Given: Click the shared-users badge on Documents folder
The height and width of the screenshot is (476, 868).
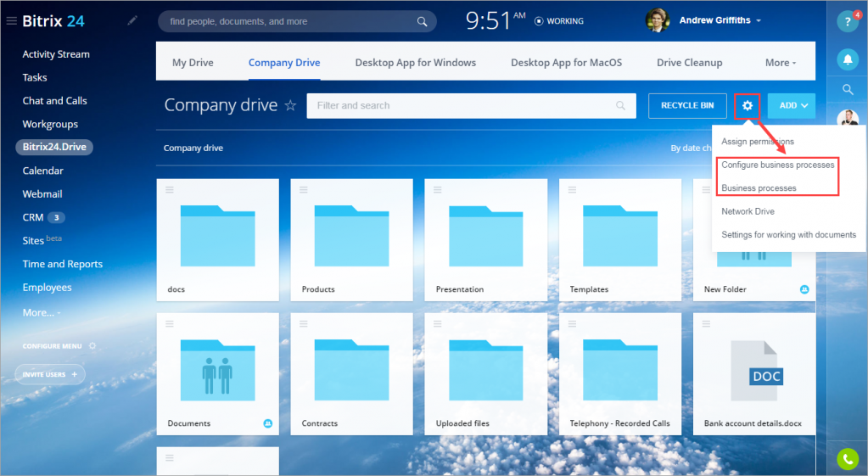Looking at the screenshot, I should tap(268, 423).
